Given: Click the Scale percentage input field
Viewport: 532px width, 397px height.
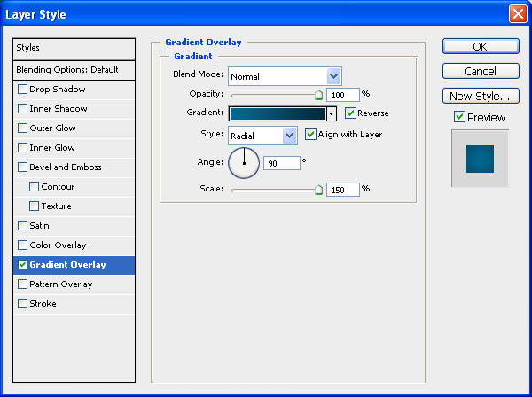Looking at the screenshot, I should [340, 189].
